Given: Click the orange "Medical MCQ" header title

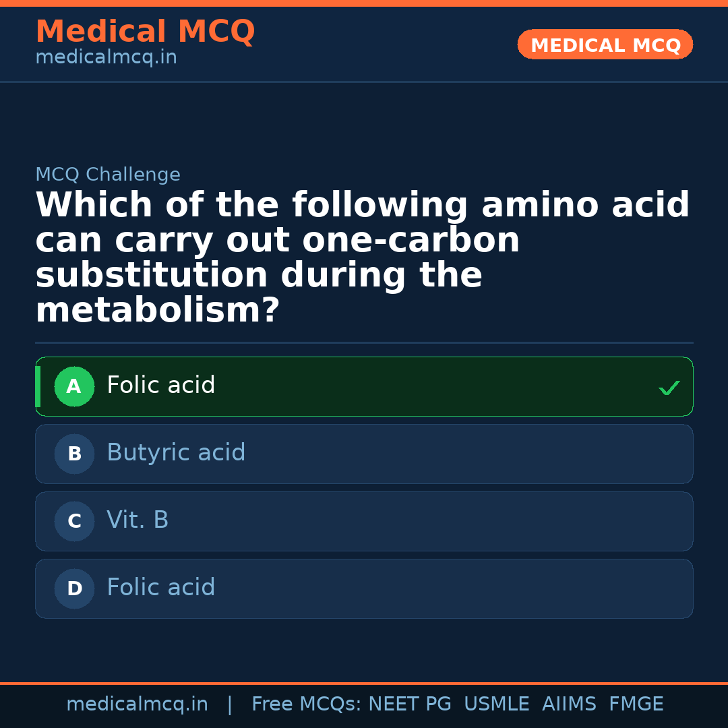Looking at the screenshot, I should point(145,32).
